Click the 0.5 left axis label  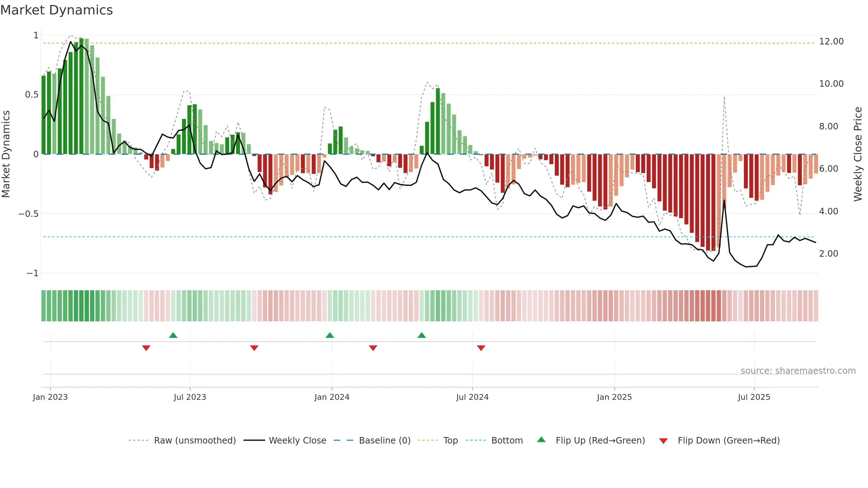point(32,95)
